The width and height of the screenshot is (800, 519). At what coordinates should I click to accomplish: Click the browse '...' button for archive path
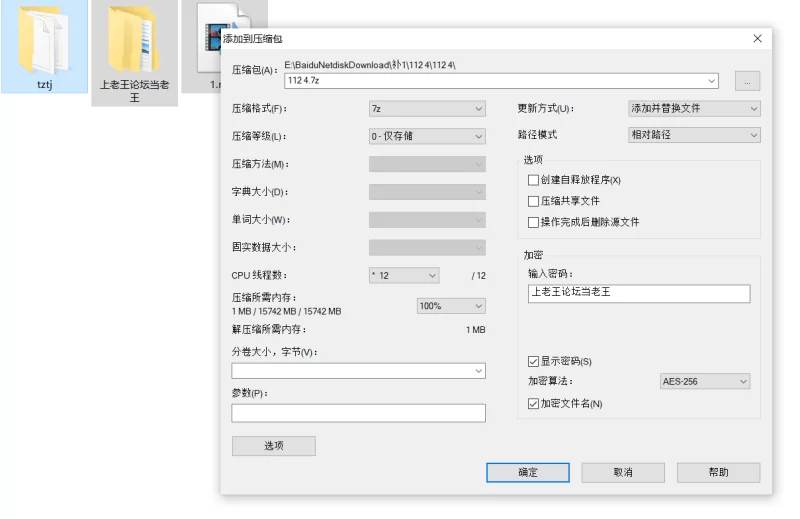[x=747, y=81]
